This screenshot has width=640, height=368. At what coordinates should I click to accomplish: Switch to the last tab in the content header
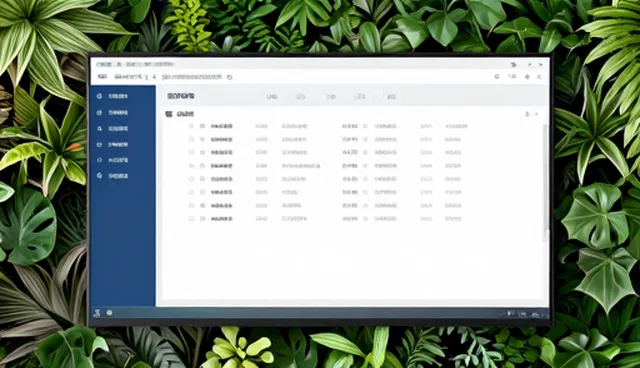(391, 97)
